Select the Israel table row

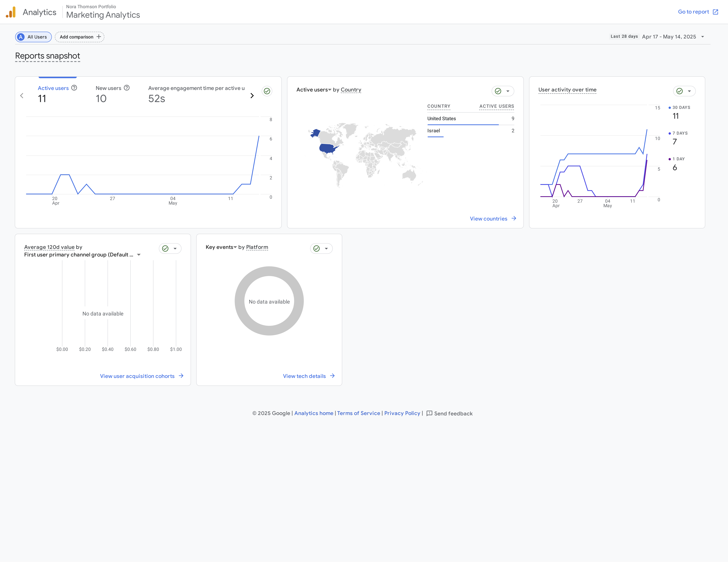coord(471,131)
